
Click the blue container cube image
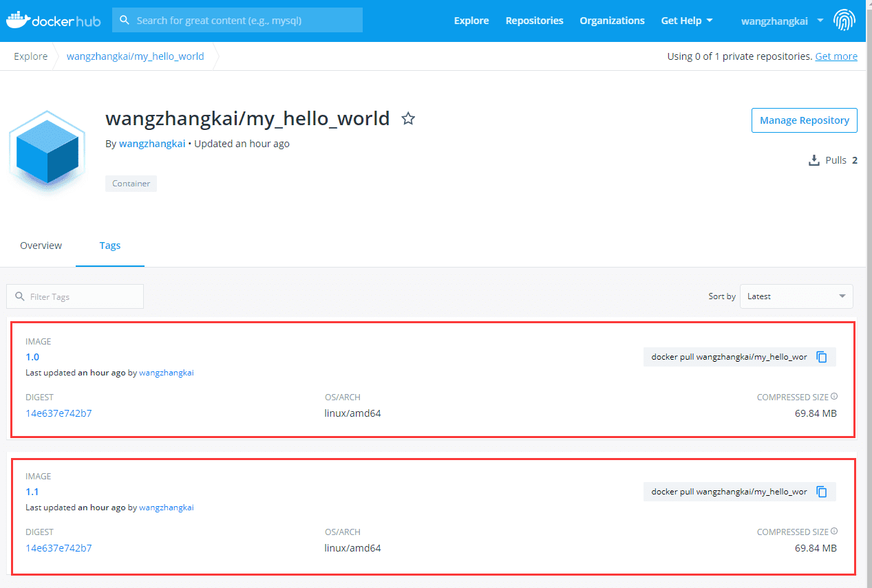47,151
